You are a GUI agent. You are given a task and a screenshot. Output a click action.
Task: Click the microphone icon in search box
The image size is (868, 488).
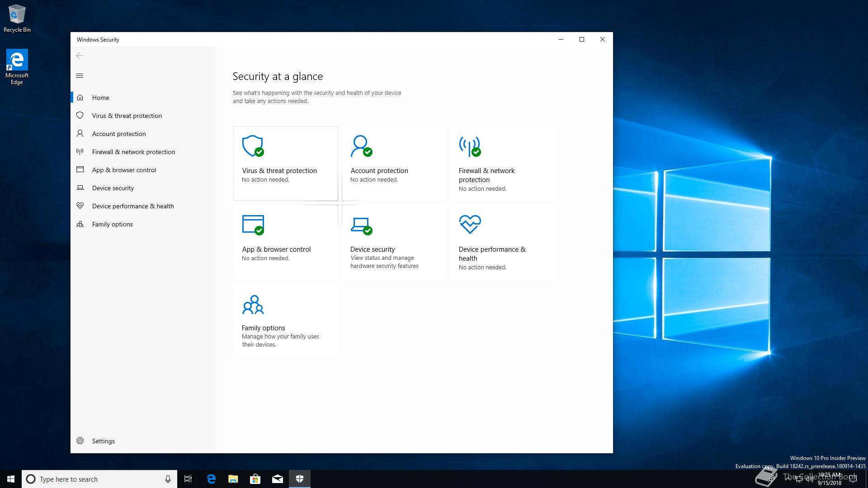click(168, 479)
